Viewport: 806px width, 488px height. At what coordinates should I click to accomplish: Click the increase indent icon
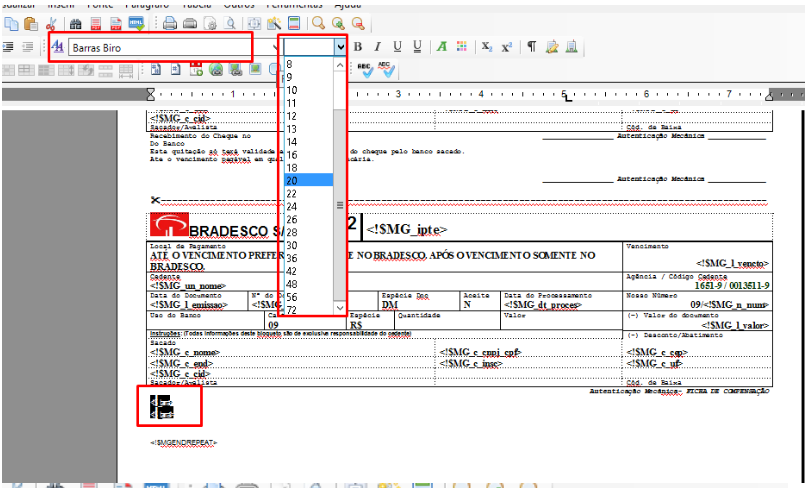click(x=8, y=47)
